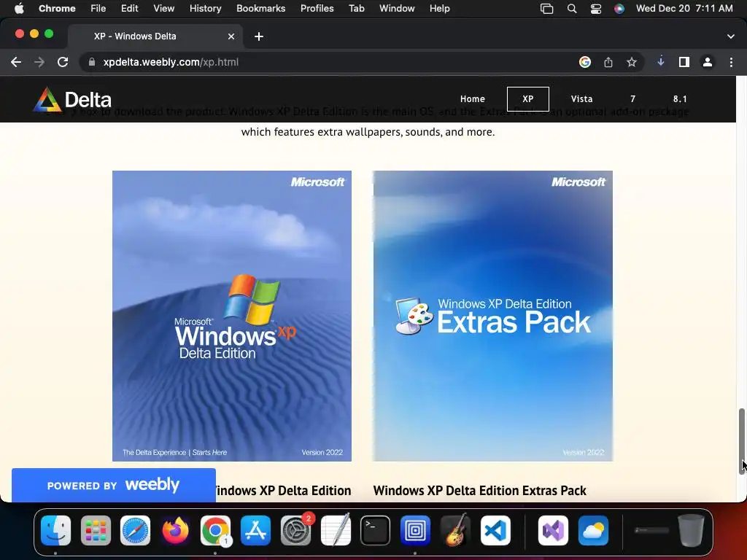747x560 pixels.
Task: Download Windows XP Delta Edition box image
Action: tap(231, 316)
